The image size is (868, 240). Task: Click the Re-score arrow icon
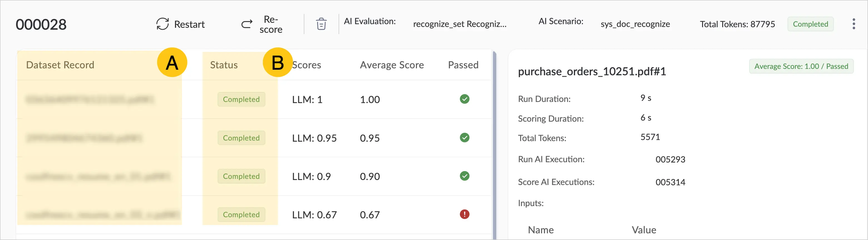[247, 24]
